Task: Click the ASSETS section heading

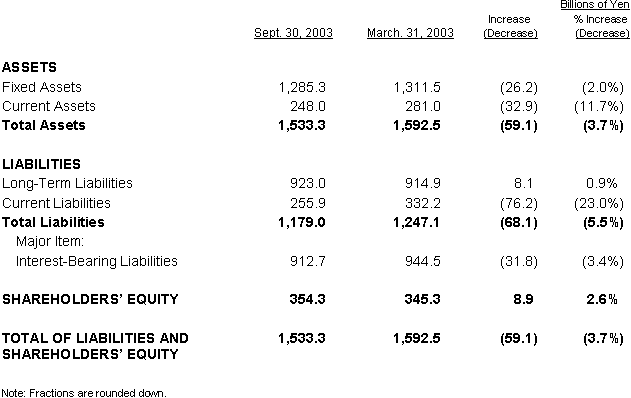Action: pyautogui.click(x=29, y=67)
